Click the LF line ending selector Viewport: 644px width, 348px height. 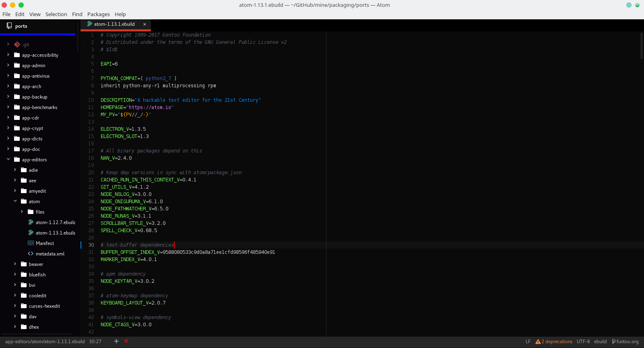pos(528,342)
